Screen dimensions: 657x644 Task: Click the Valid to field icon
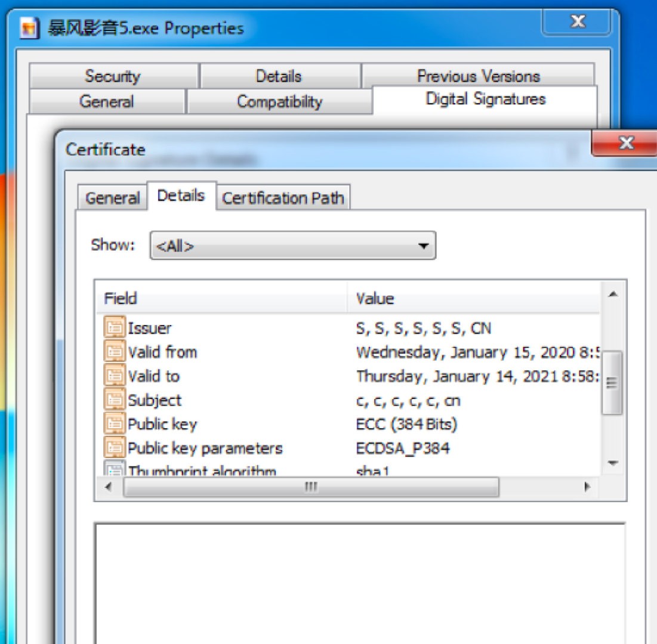click(114, 376)
